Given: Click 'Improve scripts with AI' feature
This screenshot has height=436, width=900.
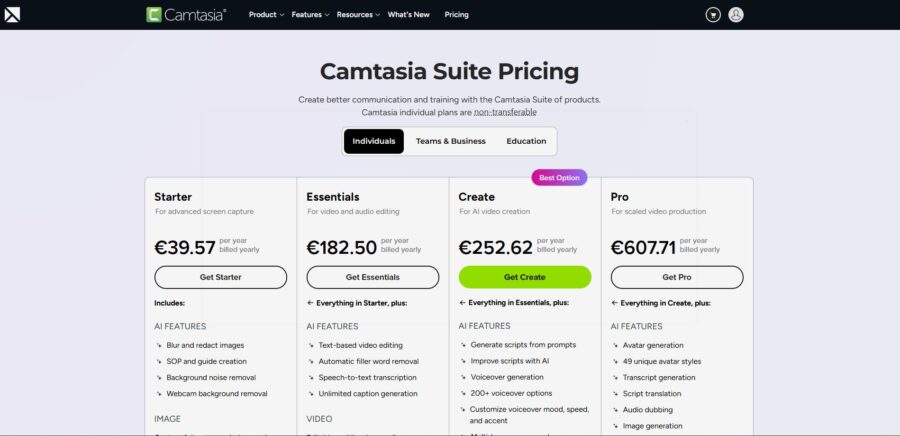Looking at the screenshot, I should coord(510,361).
